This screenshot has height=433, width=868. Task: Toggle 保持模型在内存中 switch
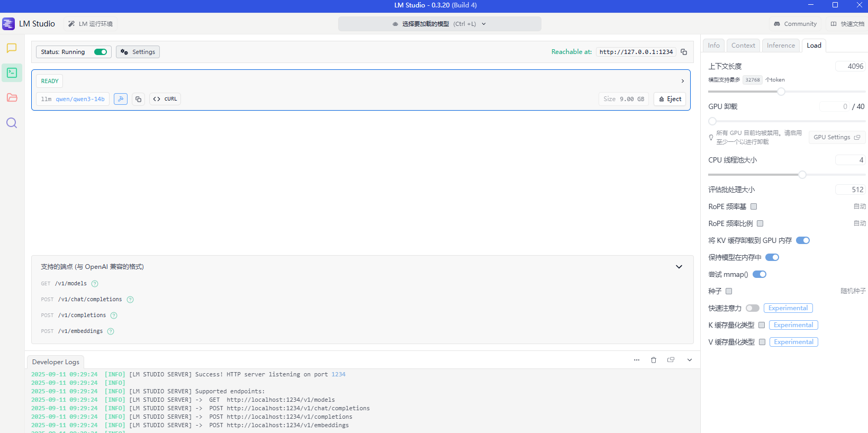point(772,257)
